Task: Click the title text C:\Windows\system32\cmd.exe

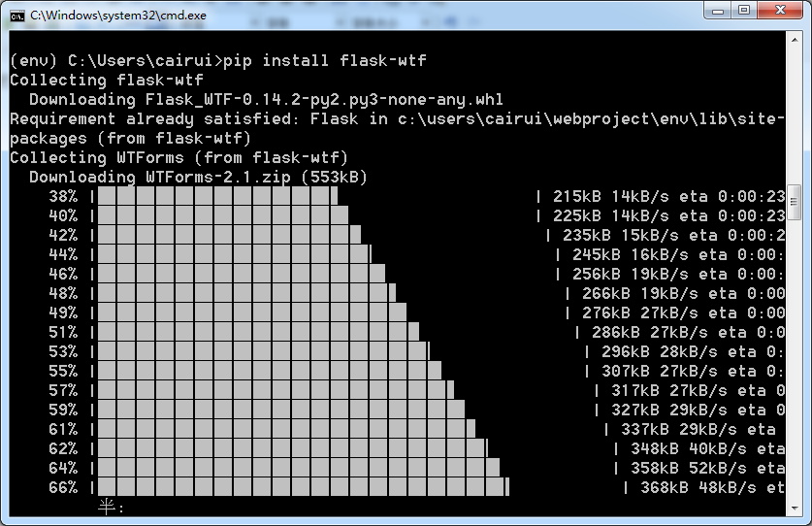Action: pos(118,16)
